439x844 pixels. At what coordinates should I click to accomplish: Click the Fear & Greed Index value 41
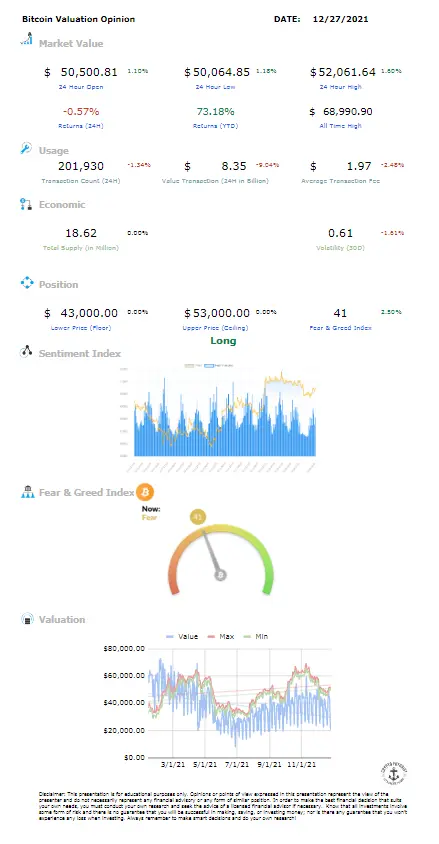click(x=341, y=313)
